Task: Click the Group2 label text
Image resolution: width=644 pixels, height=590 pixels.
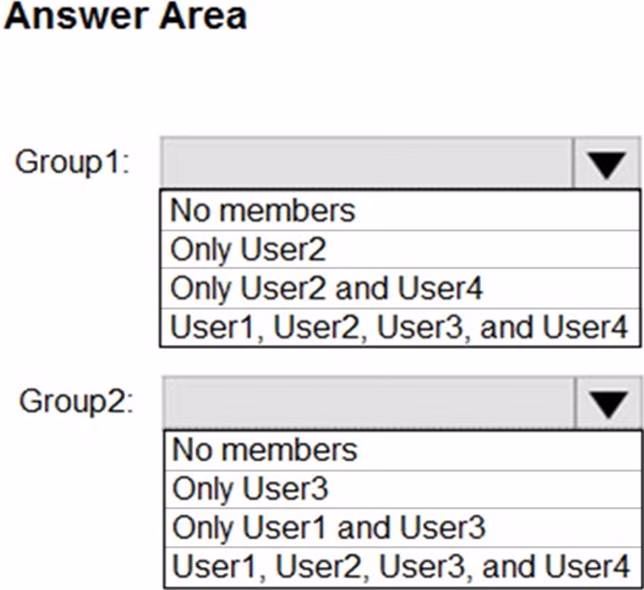Action: (75, 403)
